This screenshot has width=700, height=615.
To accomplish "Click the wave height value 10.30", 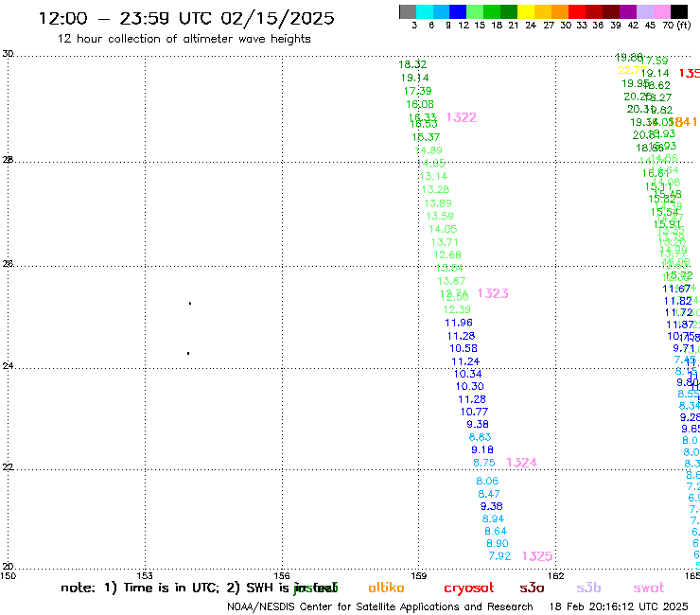I will coord(469,386).
